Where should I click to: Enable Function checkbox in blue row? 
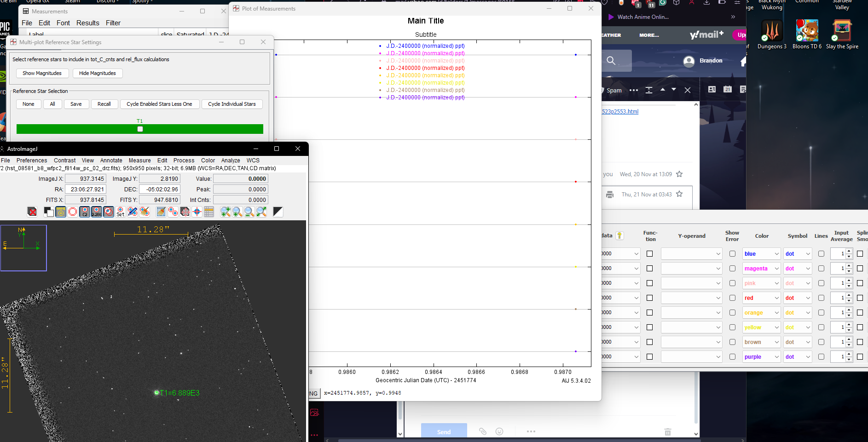649,254
